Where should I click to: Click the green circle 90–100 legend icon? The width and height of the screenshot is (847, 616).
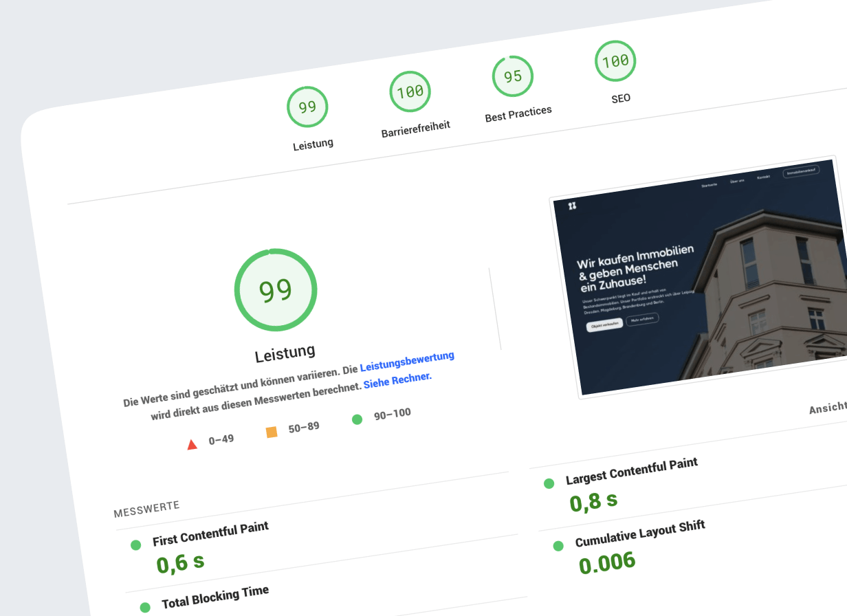coord(357,419)
